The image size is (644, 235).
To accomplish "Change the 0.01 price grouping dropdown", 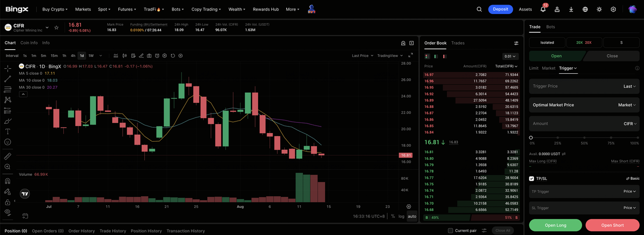I will tap(510, 56).
